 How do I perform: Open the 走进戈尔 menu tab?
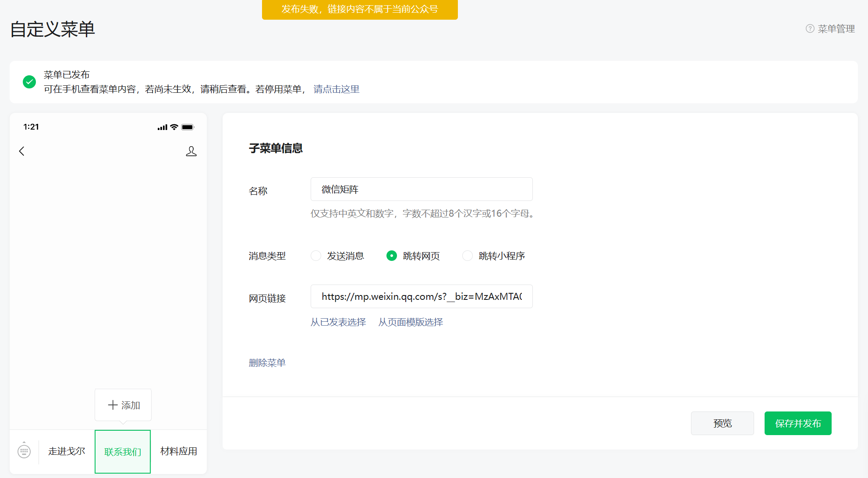pyautogui.click(x=67, y=451)
